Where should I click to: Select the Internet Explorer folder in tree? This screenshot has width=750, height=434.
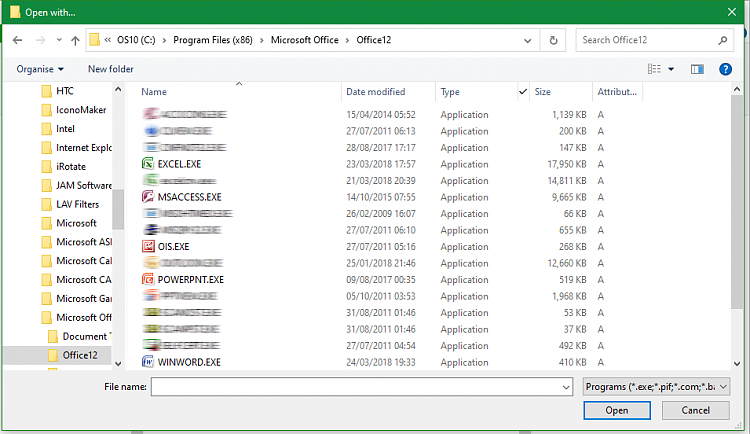(77, 148)
